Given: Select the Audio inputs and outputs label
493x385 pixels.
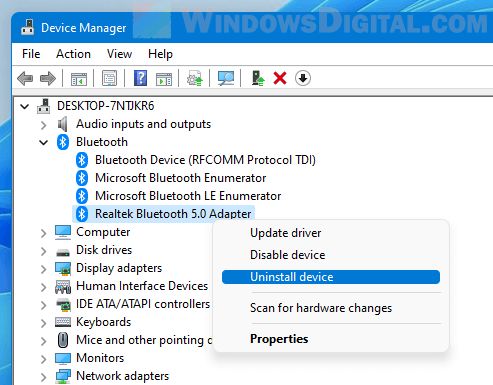Looking at the screenshot, I should point(144,124).
